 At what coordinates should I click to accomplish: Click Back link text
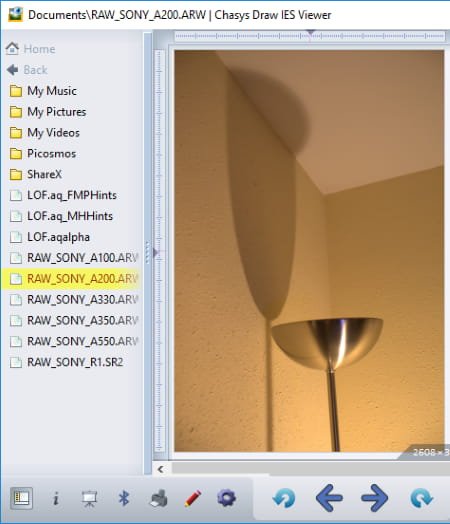(x=35, y=70)
